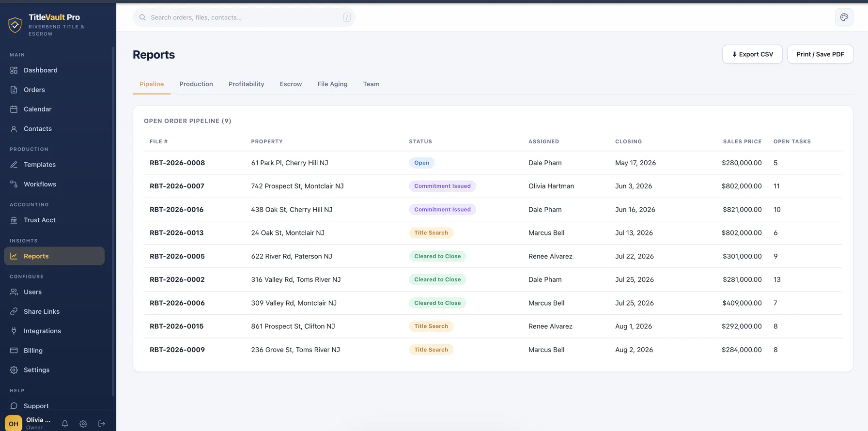
Task: Click the TitleVault Pro shield logo
Action: click(x=15, y=25)
